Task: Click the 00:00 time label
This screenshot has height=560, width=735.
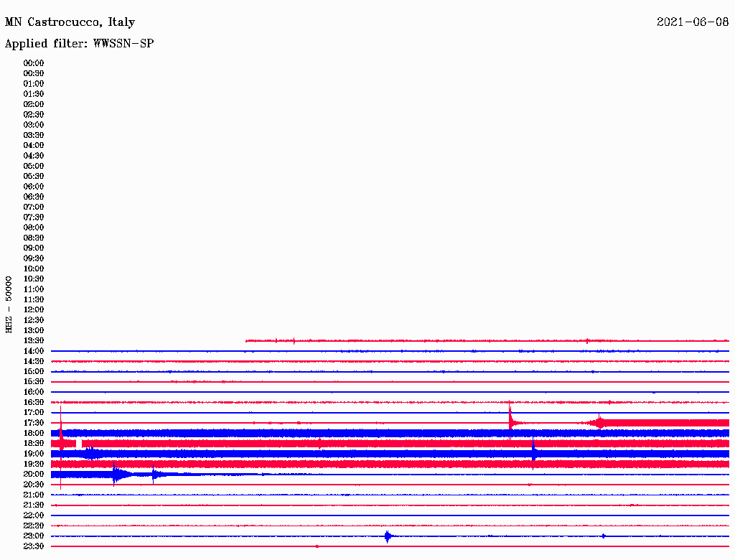Action: [34, 63]
